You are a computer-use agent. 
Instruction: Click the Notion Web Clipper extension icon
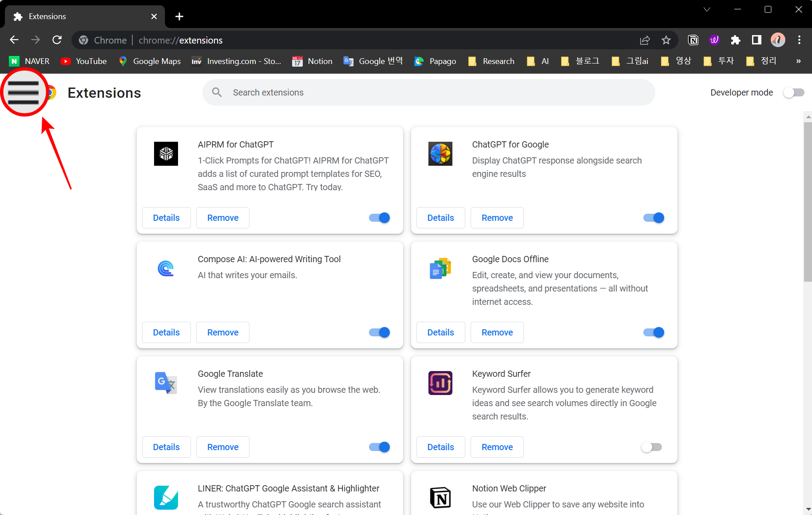pyautogui.click(x=440, y=498)
